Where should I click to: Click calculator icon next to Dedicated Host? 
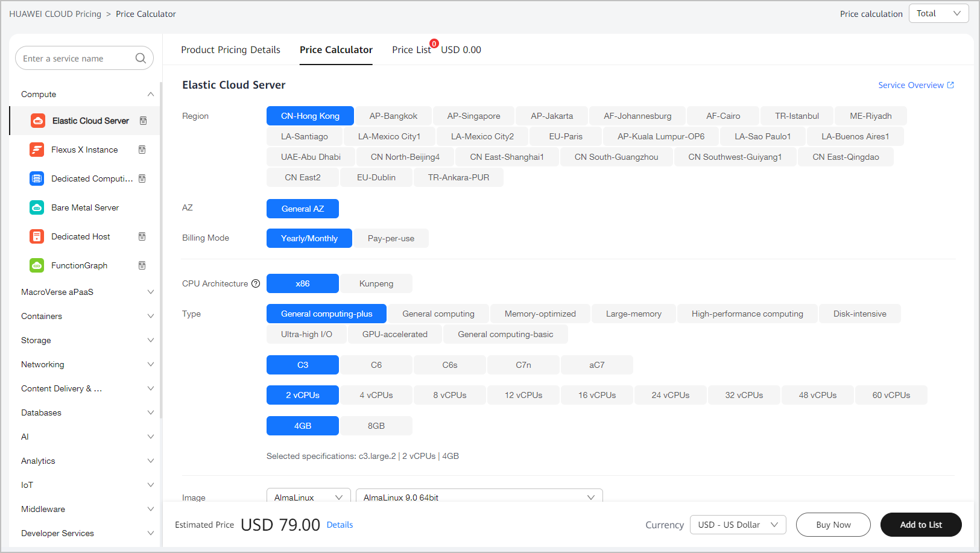coord(142,236)
